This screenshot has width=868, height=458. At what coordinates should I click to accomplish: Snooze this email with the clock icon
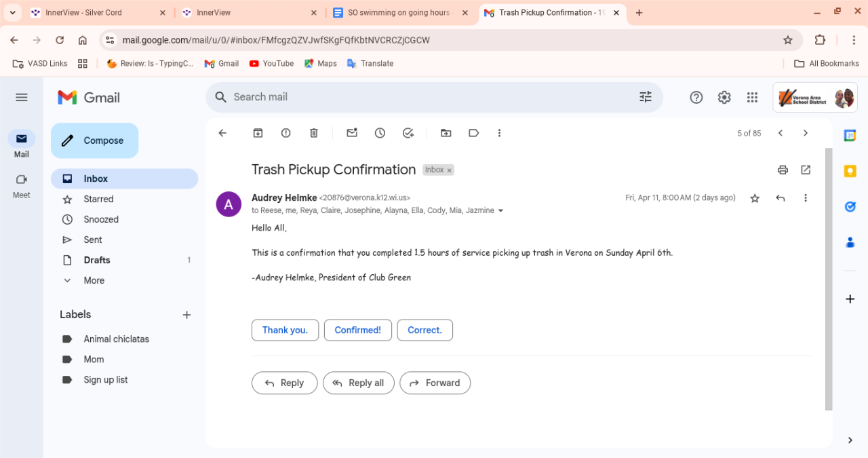click(x=380, y=133)
